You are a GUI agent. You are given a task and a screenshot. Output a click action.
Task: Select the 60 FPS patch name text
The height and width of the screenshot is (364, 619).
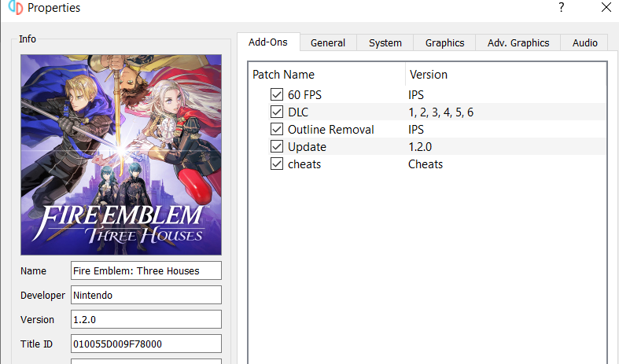click(x=304, y=95)
